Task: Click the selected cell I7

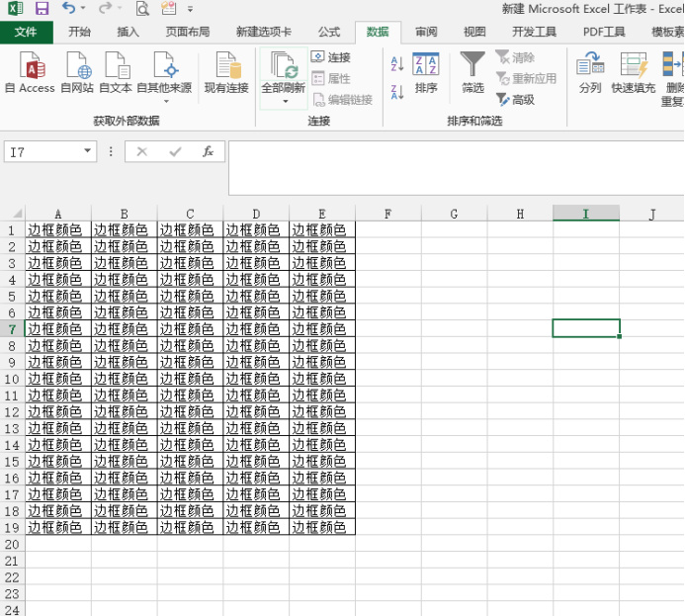Action: pos(586,328)
